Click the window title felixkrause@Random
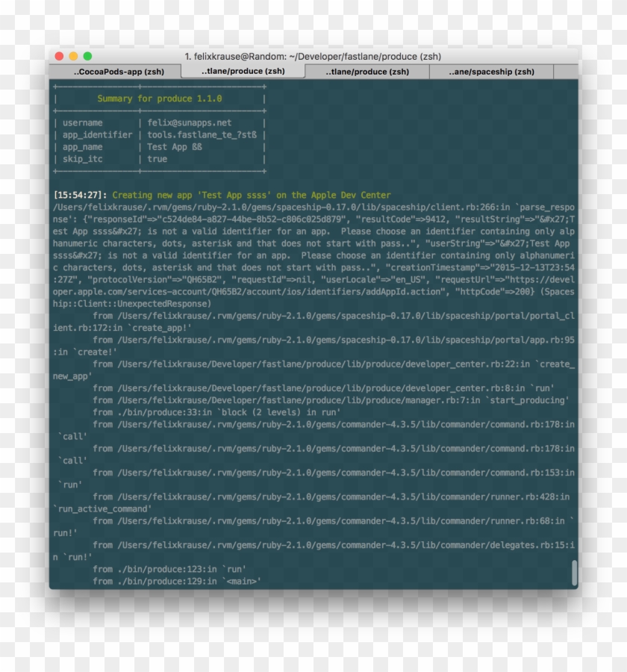 click(313, 56)
